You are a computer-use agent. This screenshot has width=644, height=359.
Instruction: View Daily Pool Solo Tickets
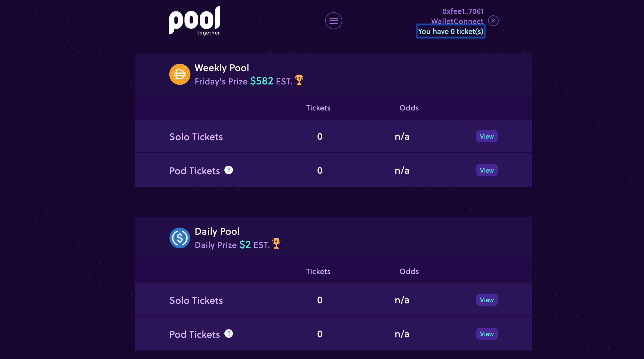(x=487, y=300)
